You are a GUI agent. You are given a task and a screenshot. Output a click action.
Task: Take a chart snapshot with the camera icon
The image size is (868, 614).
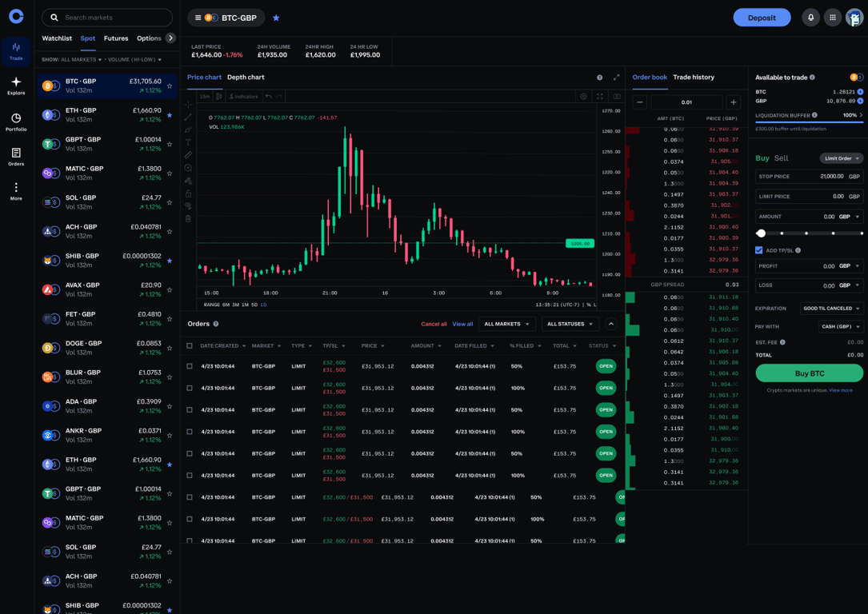tap(617, 96)
